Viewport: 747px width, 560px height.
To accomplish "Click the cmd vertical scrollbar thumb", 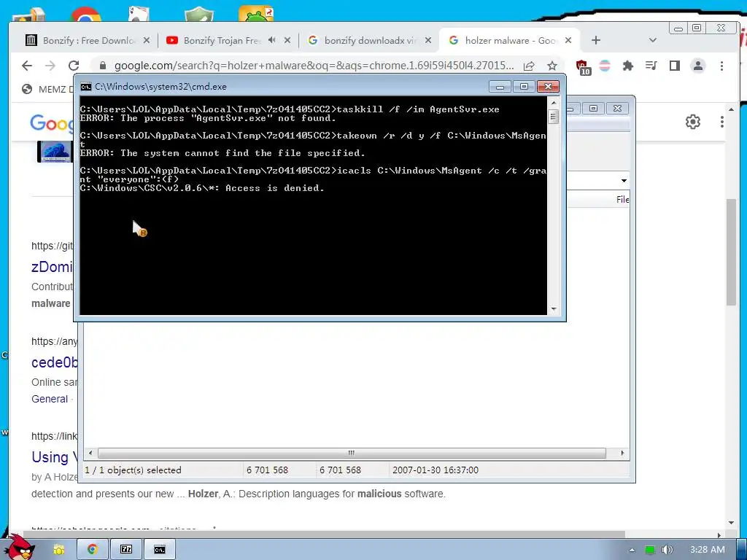I will (x=553, y=116).
